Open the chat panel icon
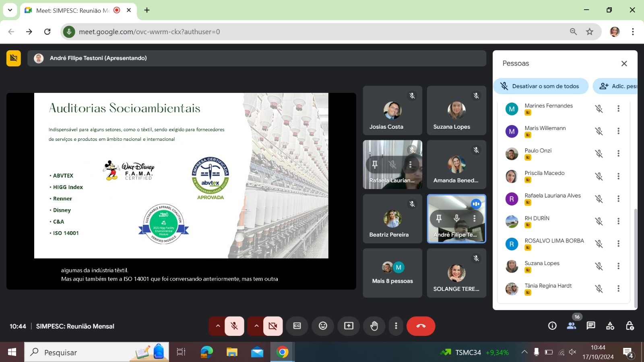Screen dimensions: 644x362 590,326
